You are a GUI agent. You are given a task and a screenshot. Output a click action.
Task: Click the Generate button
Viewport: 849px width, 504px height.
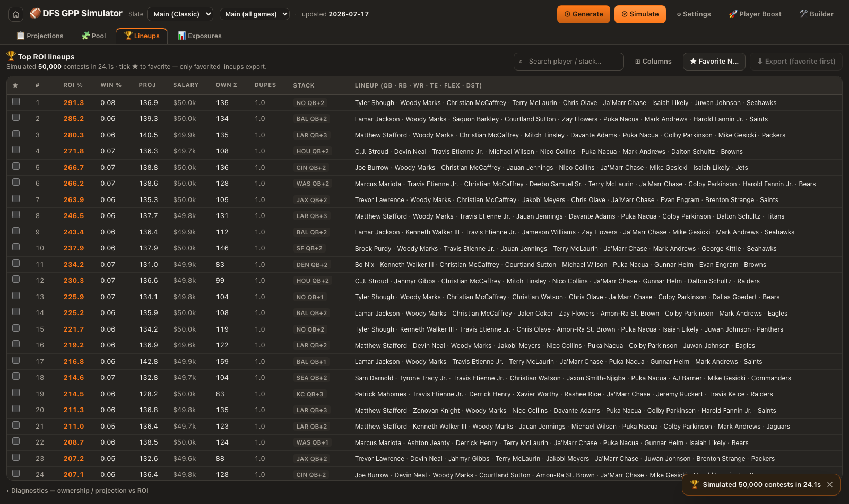[x=584, y=14]
